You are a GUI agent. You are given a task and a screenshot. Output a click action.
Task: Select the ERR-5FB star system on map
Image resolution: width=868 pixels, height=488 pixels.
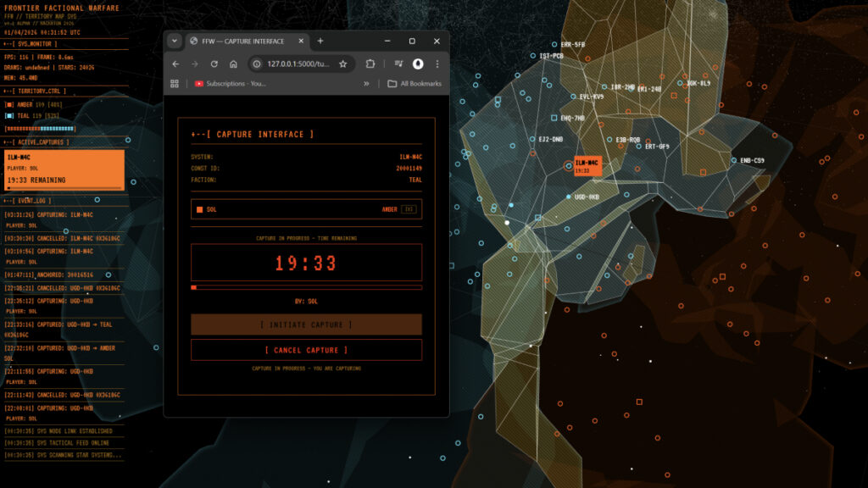(x=554, y=44)
